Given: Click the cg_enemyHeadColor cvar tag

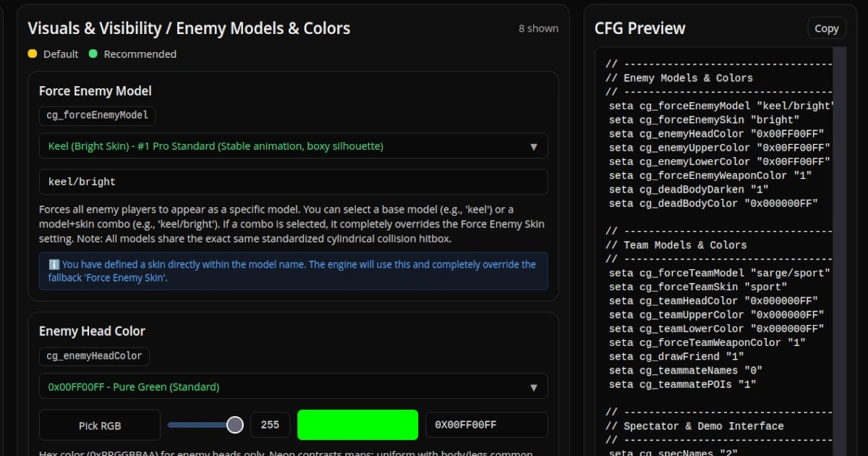Looking at the screenshot, I should [93, 356].
